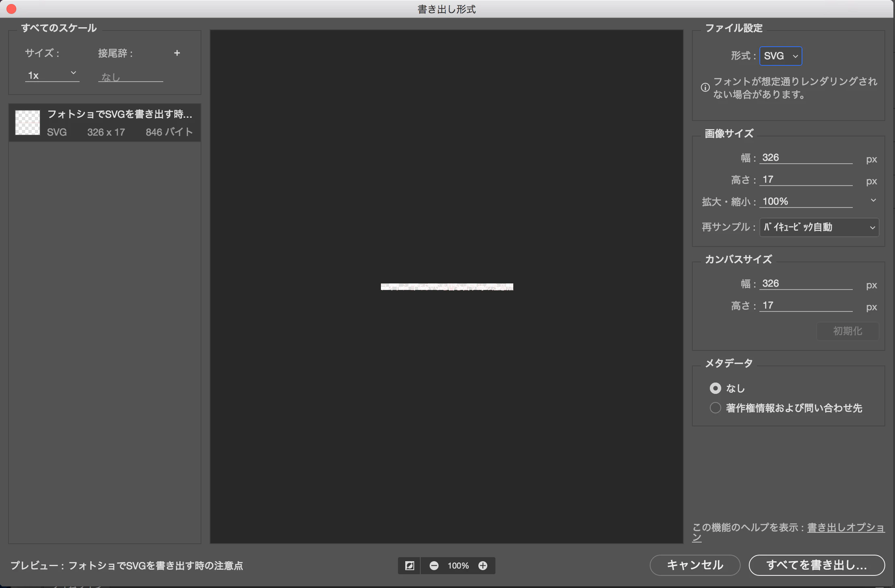
Task: Click the asset name フォトショでSVGを書き出す時...
Action: 120,114
